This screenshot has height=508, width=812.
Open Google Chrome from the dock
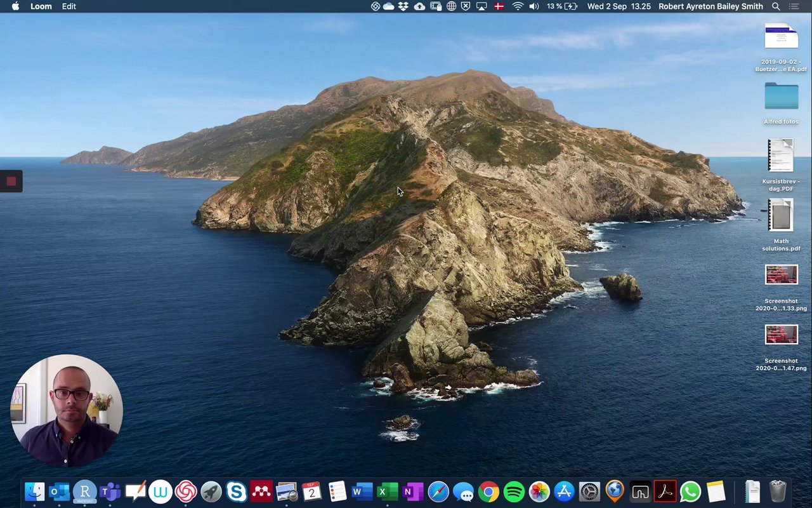pyautogui.click(x=488, y=491)
